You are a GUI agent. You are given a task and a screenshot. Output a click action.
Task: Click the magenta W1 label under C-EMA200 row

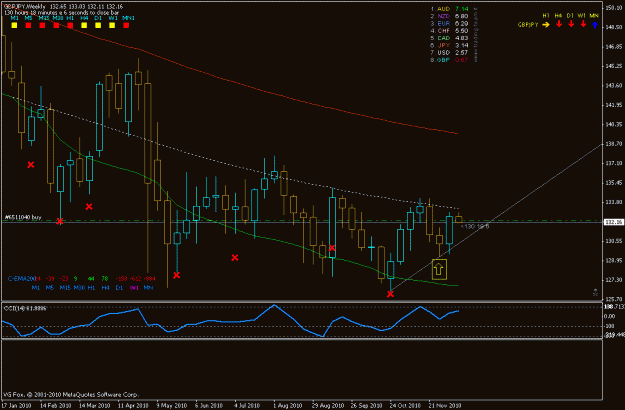pyautogui.click(x=134, y=287)
